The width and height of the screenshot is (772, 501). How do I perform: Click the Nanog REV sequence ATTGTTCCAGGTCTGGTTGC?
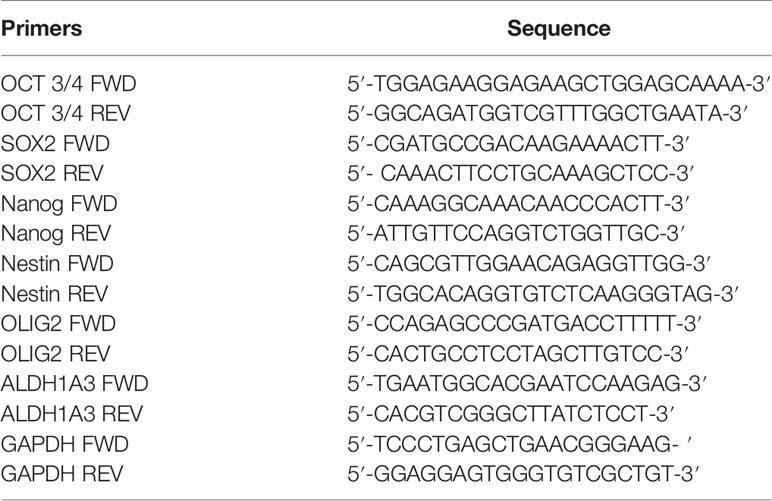516,234
